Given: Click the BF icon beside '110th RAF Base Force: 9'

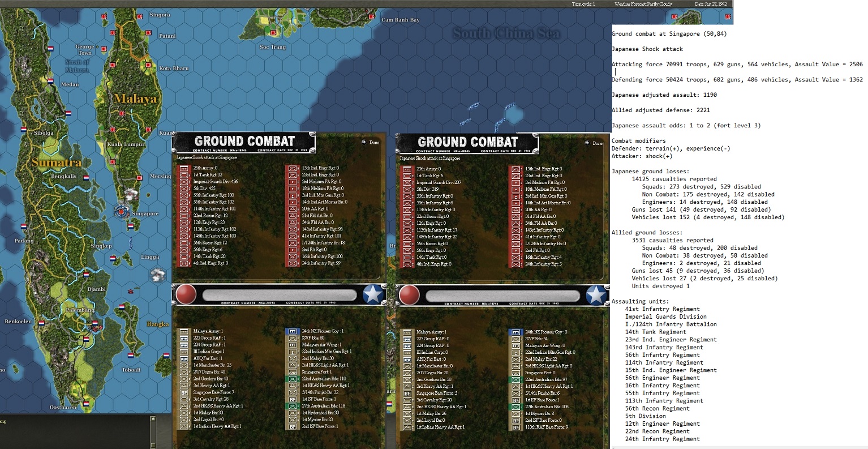Looking at the screenshot, I should point(515,427).
